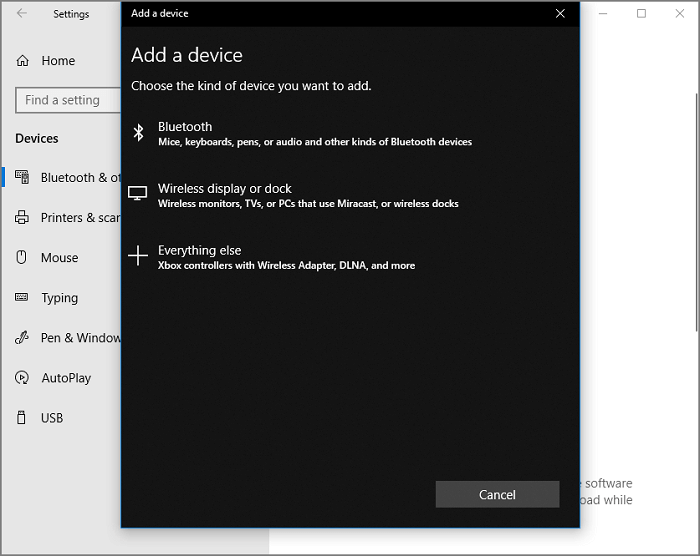Click the USB icon in sidebar

(x=22, y=418)
